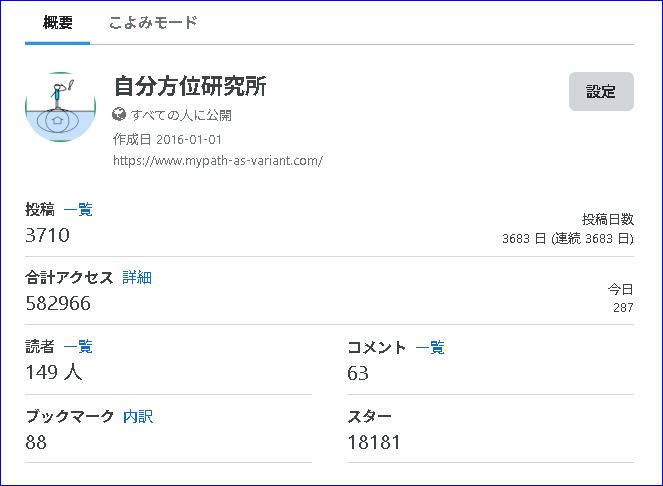This screenshot has width=663, height=486.
Task: Click the bookmark count 88
Action: pos(36,442)
